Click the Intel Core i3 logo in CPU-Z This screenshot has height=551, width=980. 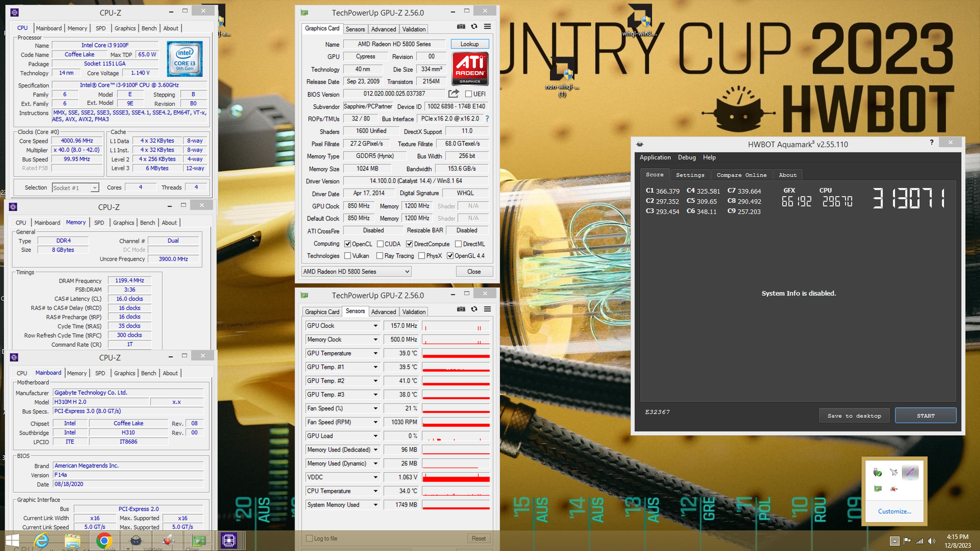185,59
